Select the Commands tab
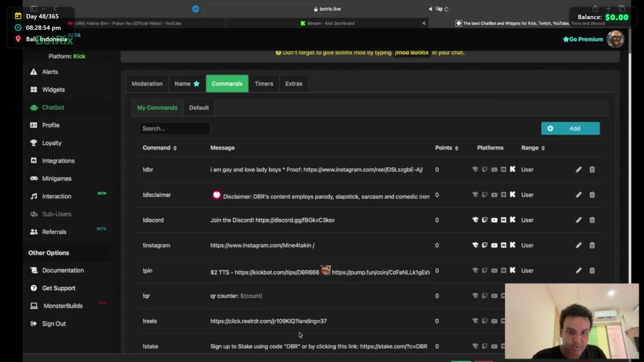Screen dimensions: 644x362 click(227, 83)
